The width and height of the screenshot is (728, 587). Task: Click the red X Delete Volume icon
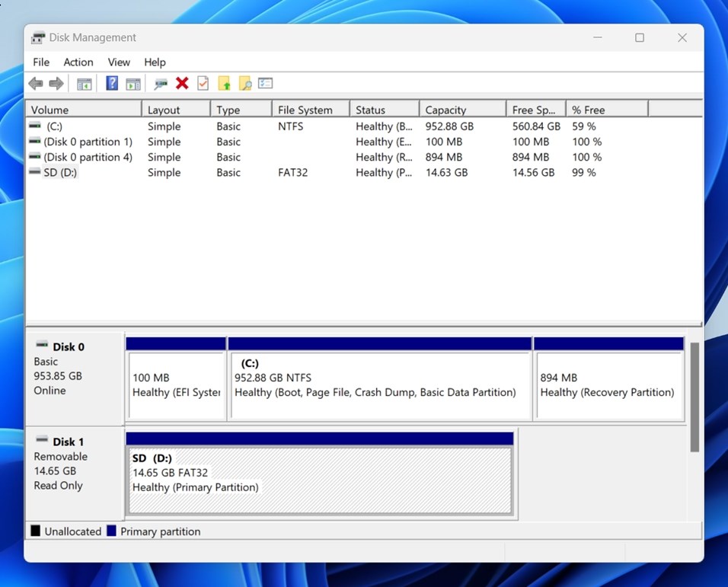tap(182, 83)
